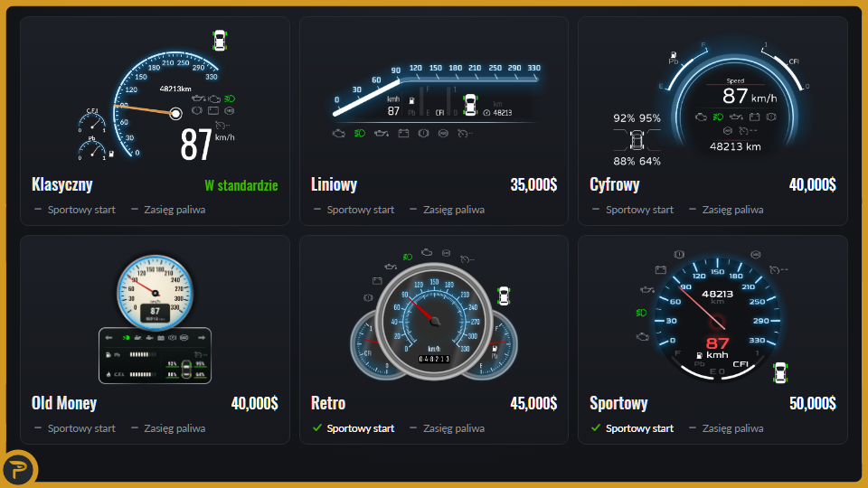Click Zasięg paliwa under Sportowy
This screenshot has width=868, height=488.
pos(733,428)
